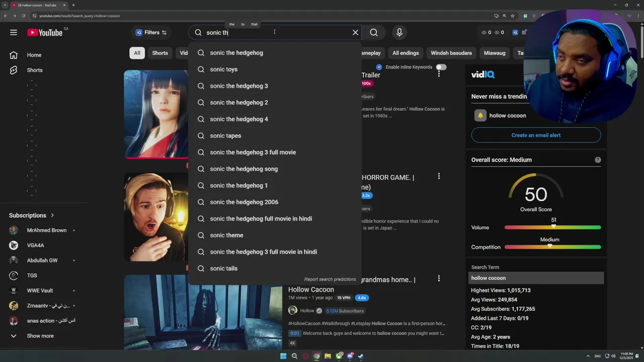
Task: Select the All endings chip
Action: click(406, 53)
